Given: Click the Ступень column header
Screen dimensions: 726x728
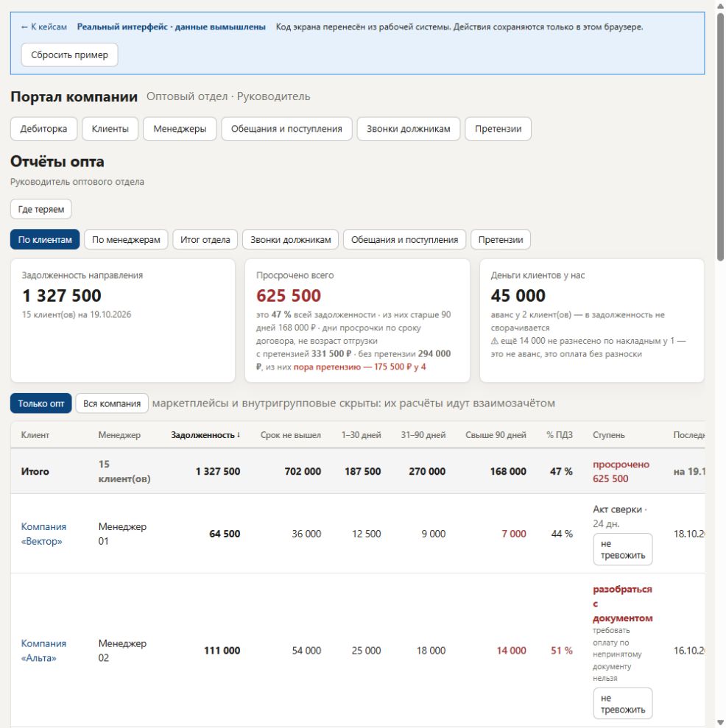Looking at the screenshot, I should pos(608,435).
